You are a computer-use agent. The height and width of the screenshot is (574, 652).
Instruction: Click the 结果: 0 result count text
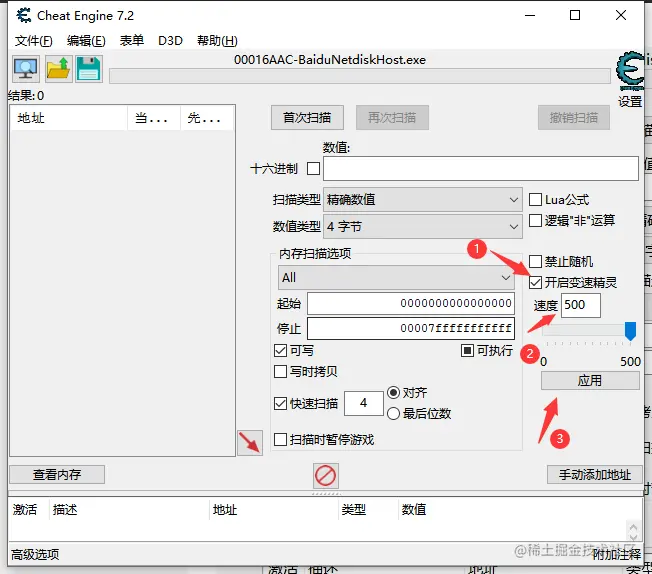click(x=26, y=96)
